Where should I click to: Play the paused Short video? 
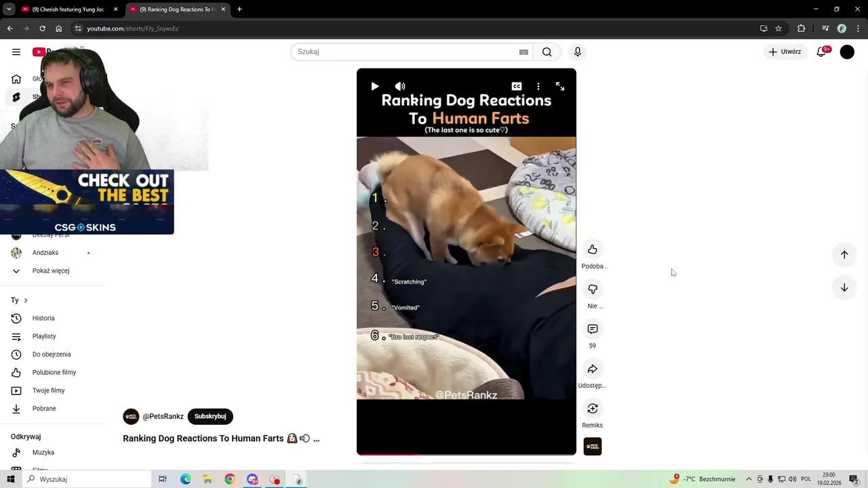tap(374, 86)
